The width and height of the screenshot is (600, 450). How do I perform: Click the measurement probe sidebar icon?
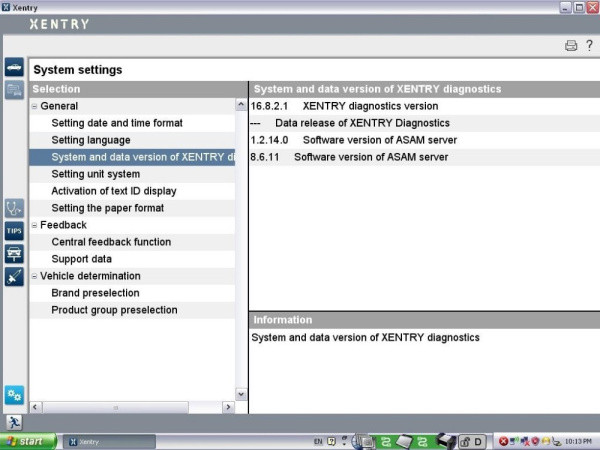point(14,277)
